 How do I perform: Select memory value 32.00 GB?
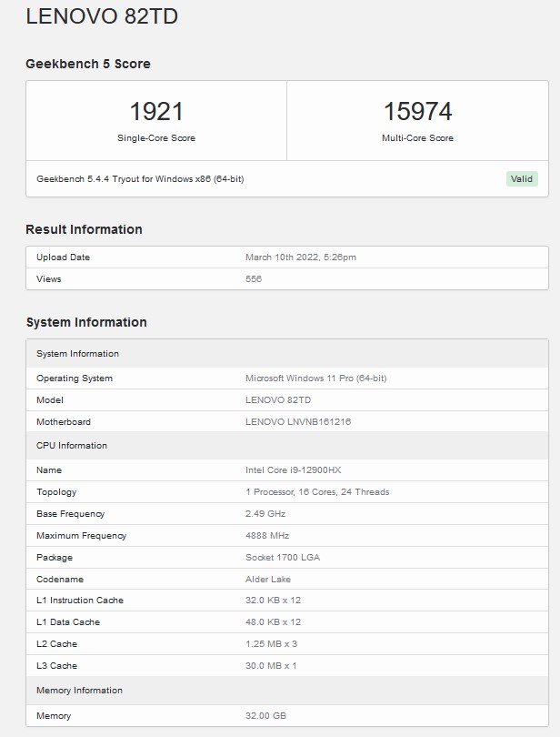click(265, 716)
